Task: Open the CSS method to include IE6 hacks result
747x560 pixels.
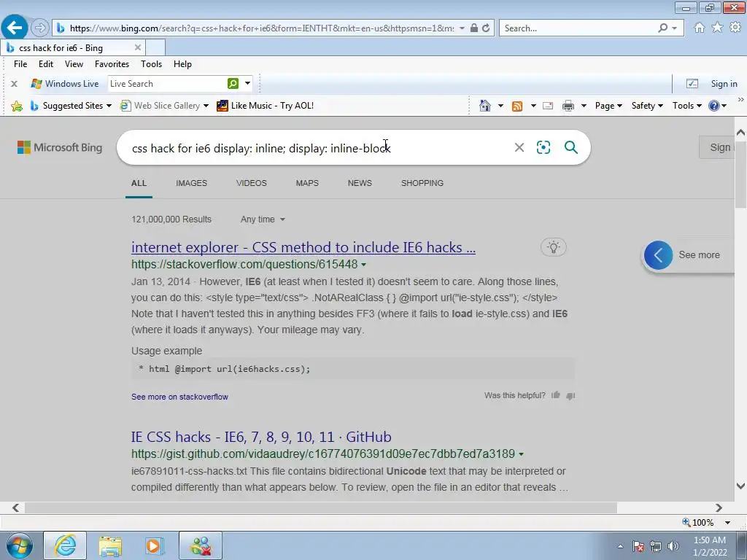Action: pos(303,247)
